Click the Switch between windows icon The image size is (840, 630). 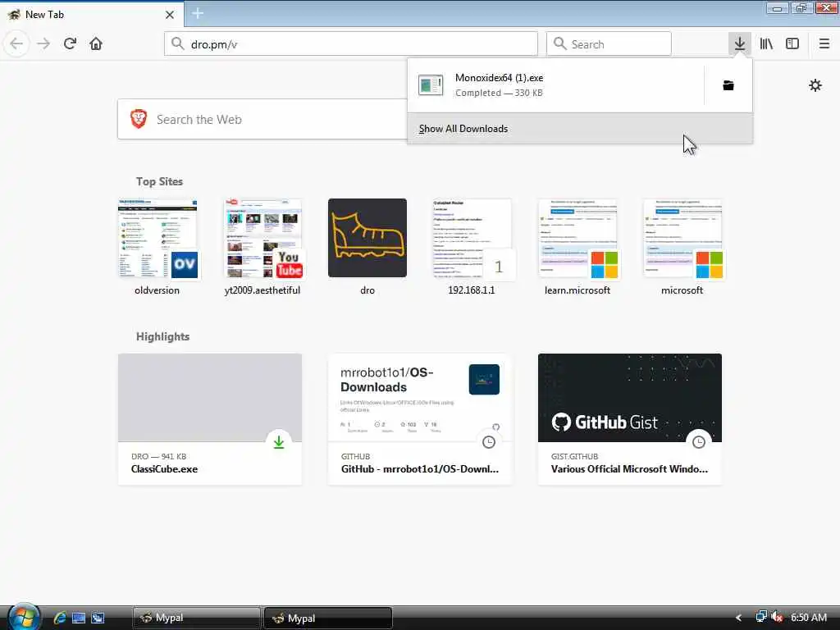98,618
